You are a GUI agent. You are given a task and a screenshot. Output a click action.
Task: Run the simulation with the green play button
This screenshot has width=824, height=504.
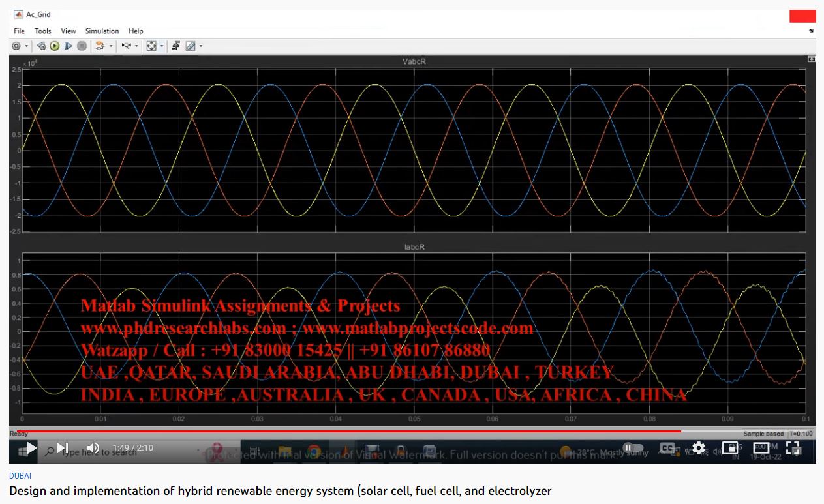click(55, 46)
